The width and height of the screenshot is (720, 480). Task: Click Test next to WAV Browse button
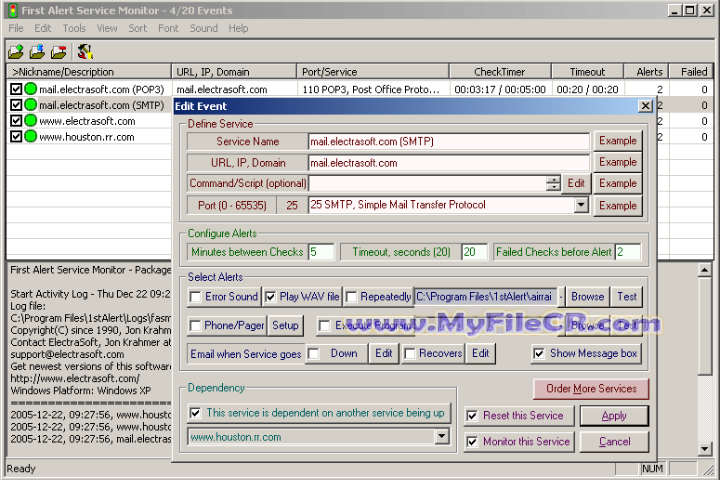[627, 297]
